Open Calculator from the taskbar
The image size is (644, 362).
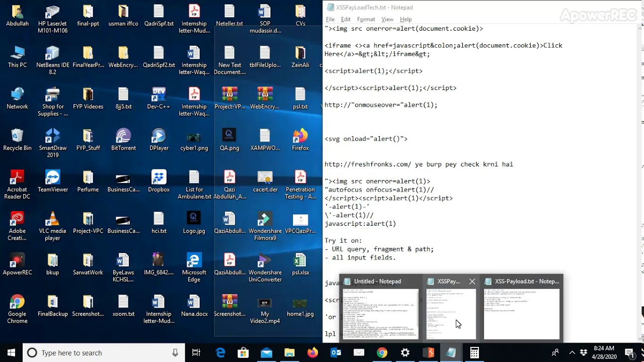(474, 353)
